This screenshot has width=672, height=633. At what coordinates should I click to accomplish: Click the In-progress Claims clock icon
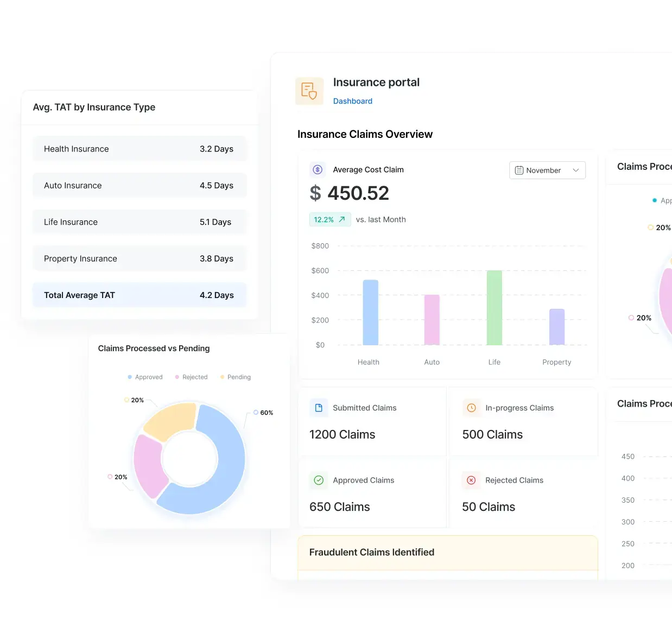[x=471, y=408]
